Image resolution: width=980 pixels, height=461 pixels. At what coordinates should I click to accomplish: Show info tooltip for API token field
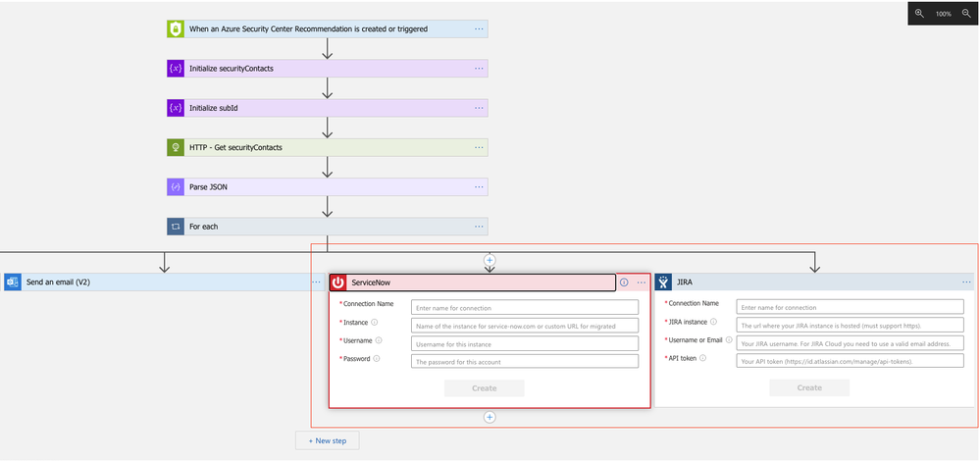pyautogui.click(x=703, y=359)
